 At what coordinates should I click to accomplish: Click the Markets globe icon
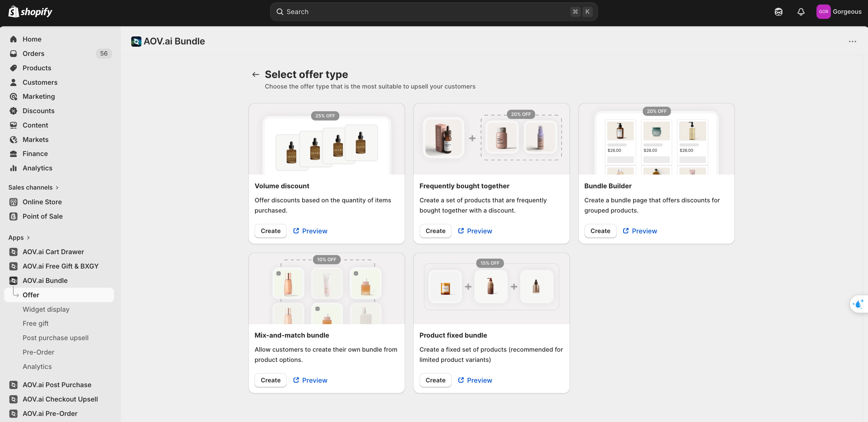13,140
